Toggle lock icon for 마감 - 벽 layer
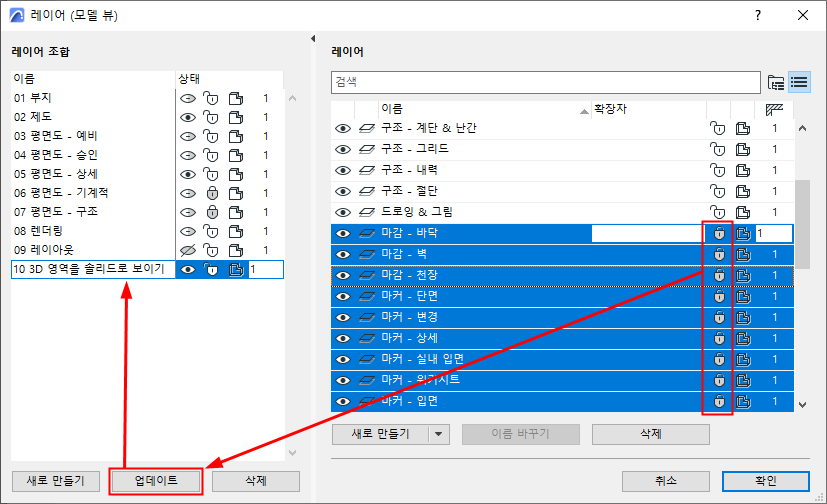827x504 pixels. (x=719, y=255)
